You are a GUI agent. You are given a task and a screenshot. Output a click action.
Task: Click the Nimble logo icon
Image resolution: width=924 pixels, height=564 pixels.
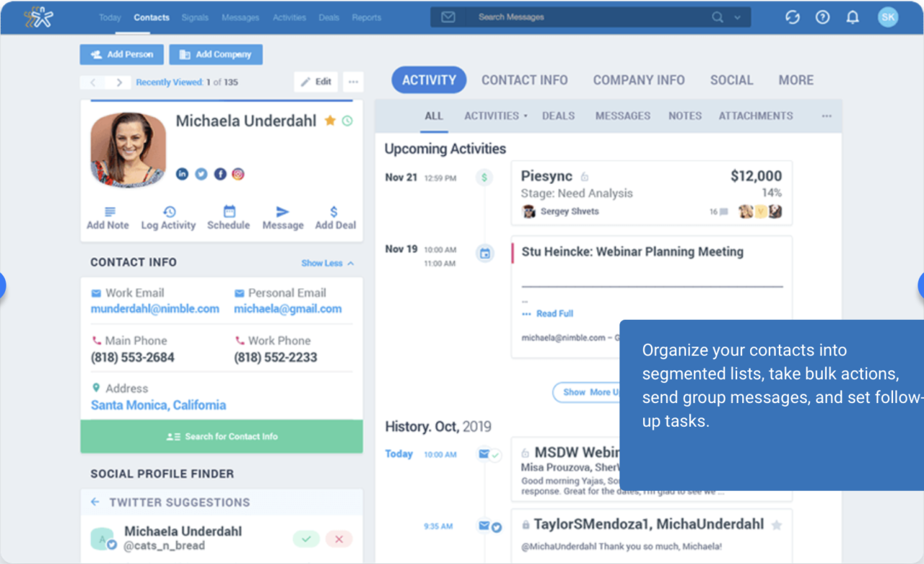[x=38, y=17]
